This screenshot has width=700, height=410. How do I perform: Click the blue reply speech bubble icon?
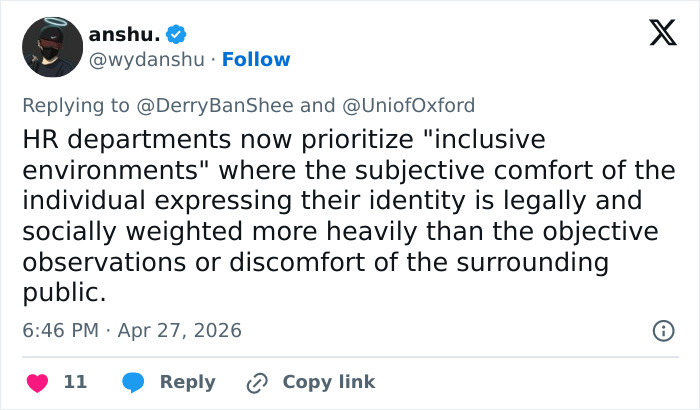pos(132,382)
